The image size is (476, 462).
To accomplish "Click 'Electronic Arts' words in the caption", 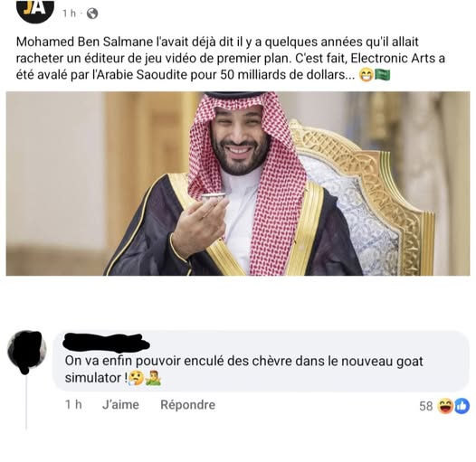I will click(393, 58).
